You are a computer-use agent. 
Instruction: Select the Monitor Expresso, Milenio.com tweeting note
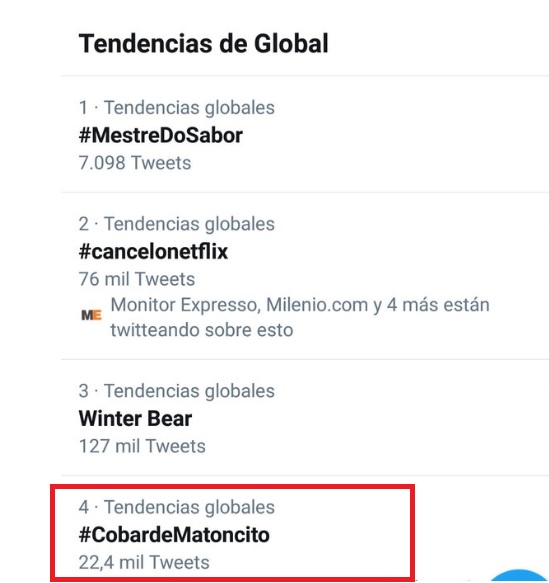click(x=300, y=317)
